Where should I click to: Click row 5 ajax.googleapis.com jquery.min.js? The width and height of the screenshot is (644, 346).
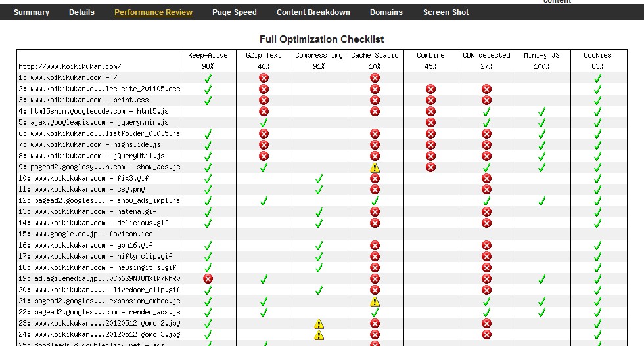click(x=93, y=122)
